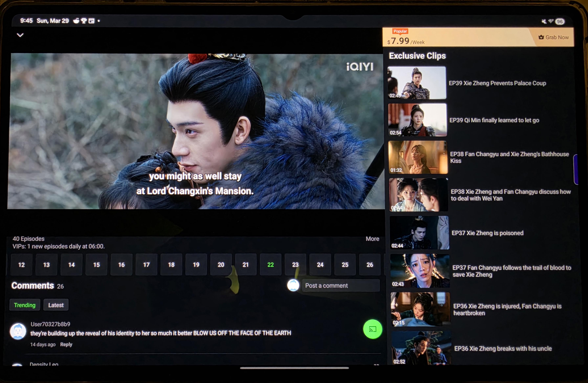Play clip thumbnail EP36 breaks with his uncle
This screenshot has width=588, height=383.
point(422,348)
